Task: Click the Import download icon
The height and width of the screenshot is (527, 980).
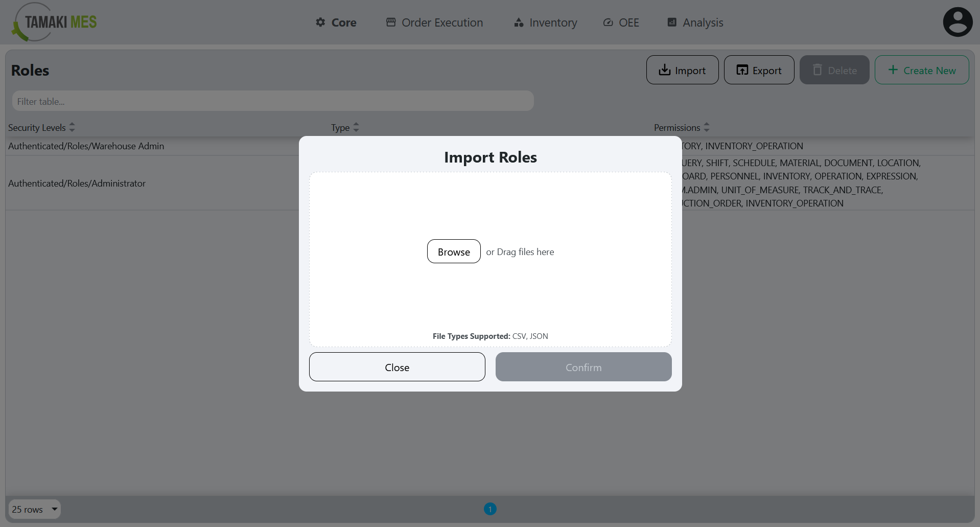Action: click(x=665, y=70)
